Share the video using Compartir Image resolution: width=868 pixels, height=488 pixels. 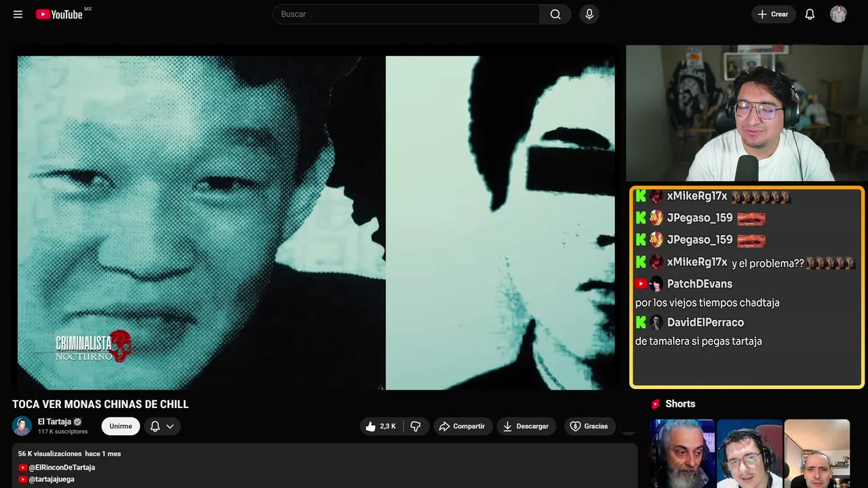pos(463,426)
